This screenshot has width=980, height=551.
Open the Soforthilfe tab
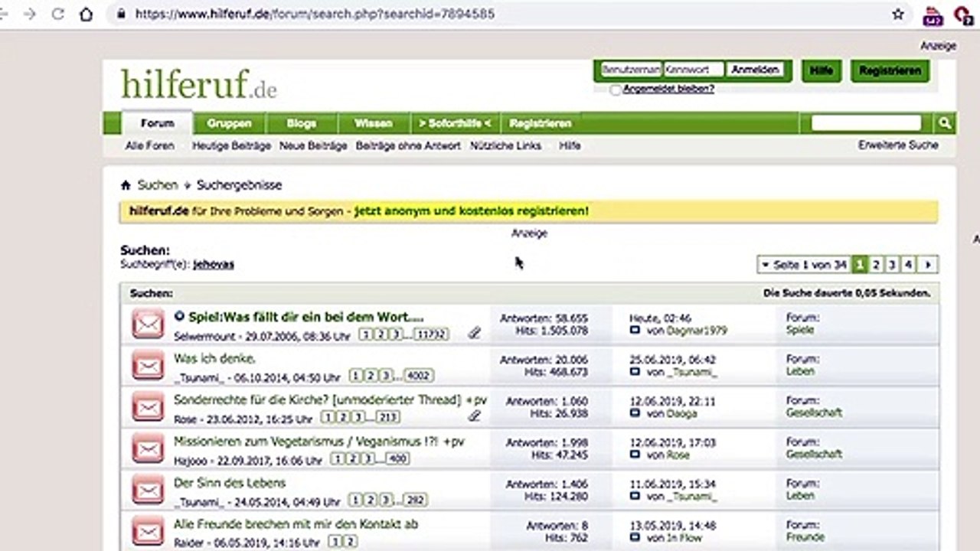[x=455, y=123]
